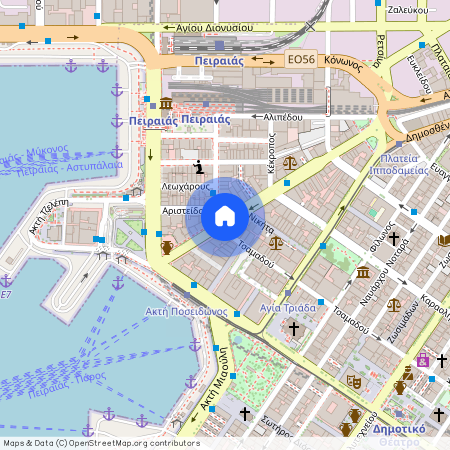Select the museum icon beside the Πειραιάς metro labels
Viewport: 450px width, 450px height.
coord(166,104)
